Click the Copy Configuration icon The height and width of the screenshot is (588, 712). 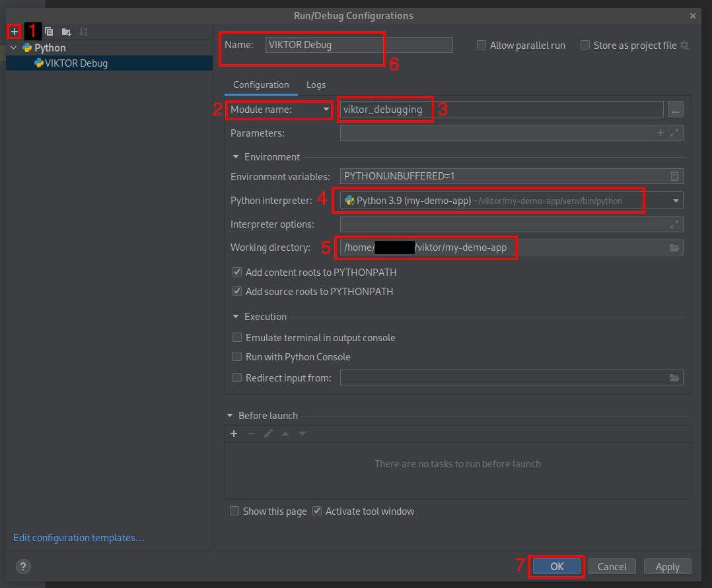point(49,31)
